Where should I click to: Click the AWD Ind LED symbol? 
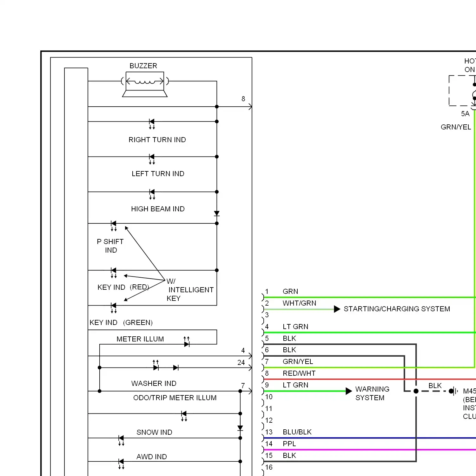point(121,464)
